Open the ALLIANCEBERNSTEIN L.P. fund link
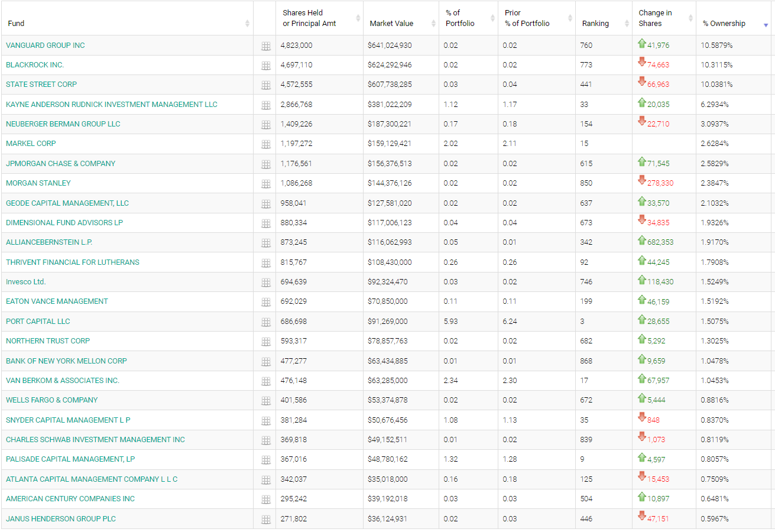 pos(49,242)
